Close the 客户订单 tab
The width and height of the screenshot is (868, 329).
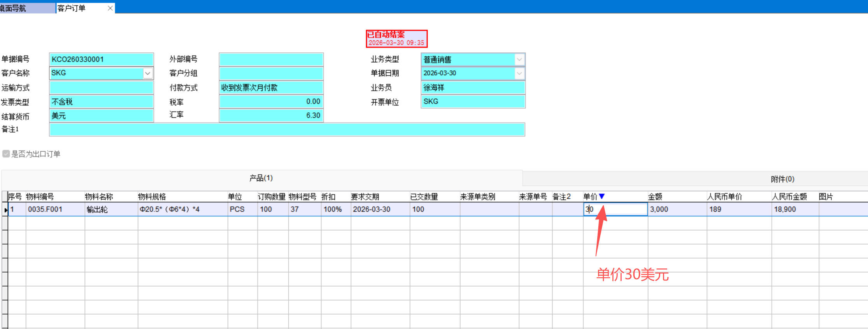pos(110,8)
